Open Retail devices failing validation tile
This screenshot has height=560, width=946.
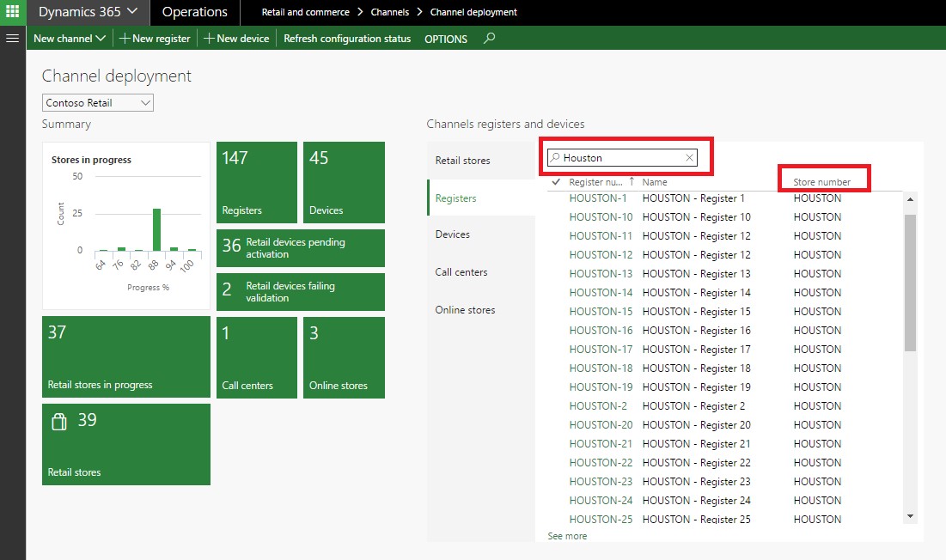pyautogui.click(x=301, y=292)
